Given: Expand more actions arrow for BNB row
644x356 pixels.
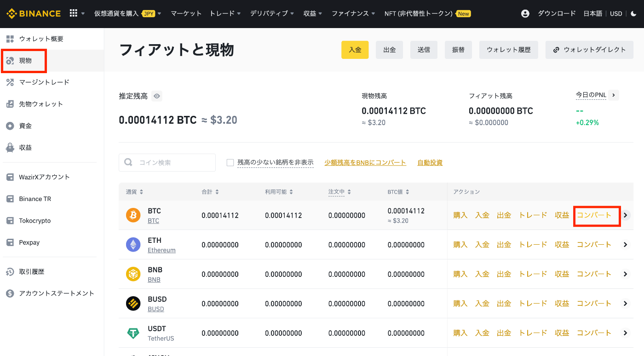Looking at the screenshot, I should (x=625, y=274).
